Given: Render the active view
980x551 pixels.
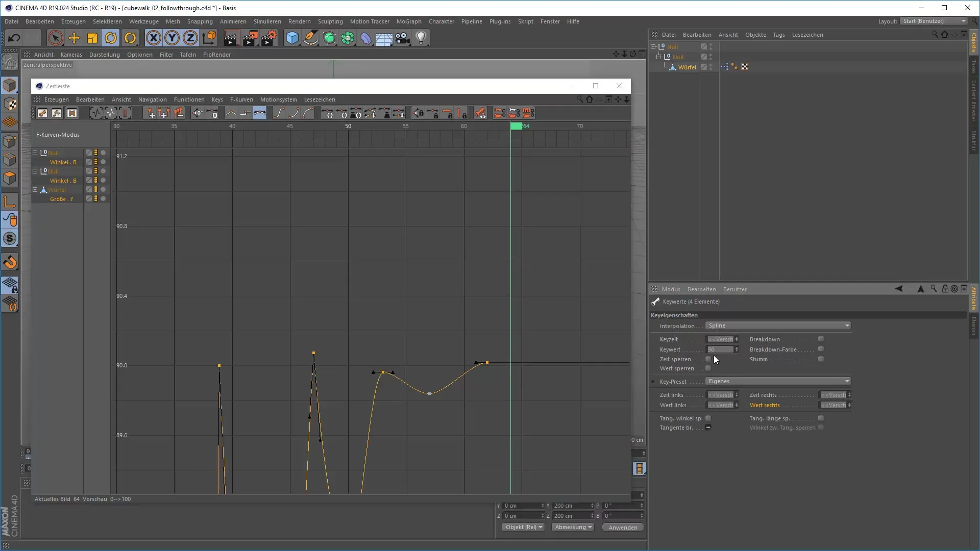Looking at the screenshot, I should coord(231,38).
